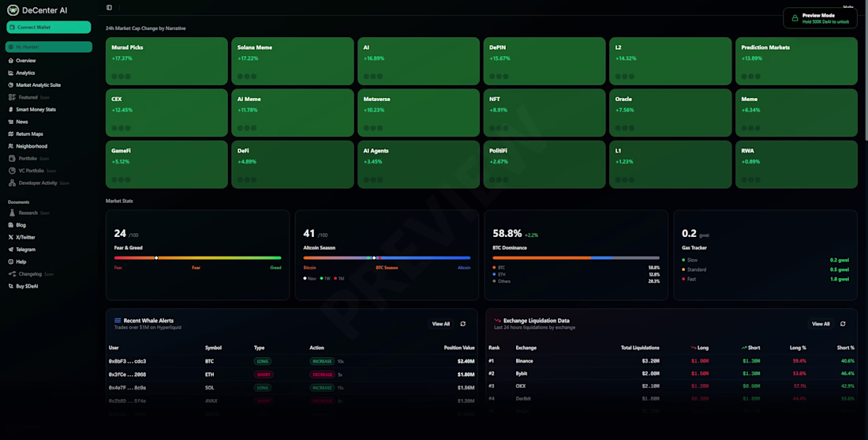Click the Altcoin Season gauge bar

(387, 258)
